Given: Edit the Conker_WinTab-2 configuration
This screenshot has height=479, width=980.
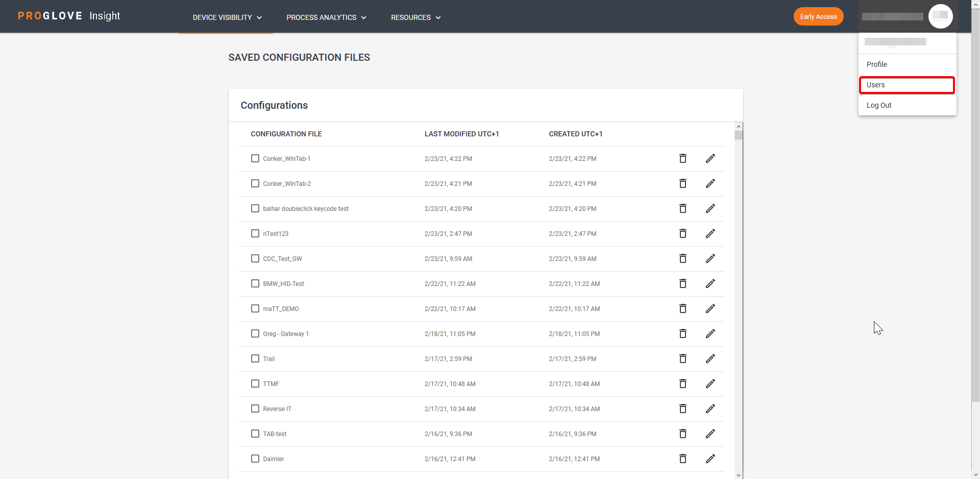Looking at the screenshot, I should (x=710, y=183).
